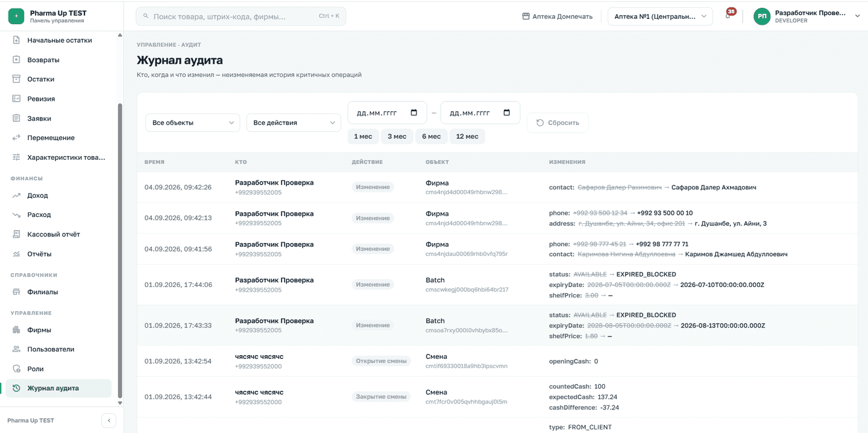Click the Расход trend-down icon
Viewport: 868px width, 433px height.
pos(16,215)
